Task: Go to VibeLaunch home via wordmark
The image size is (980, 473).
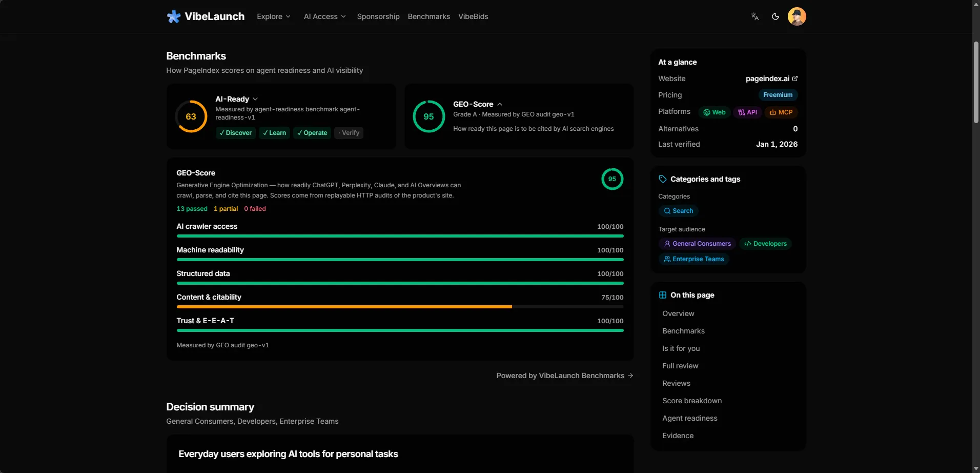Action: [214, 16]
